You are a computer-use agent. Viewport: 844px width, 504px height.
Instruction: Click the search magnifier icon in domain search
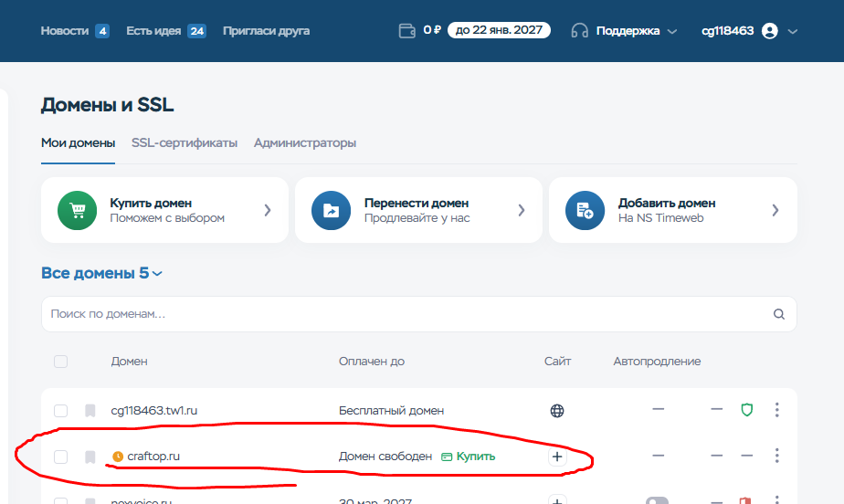coord(779,314)
